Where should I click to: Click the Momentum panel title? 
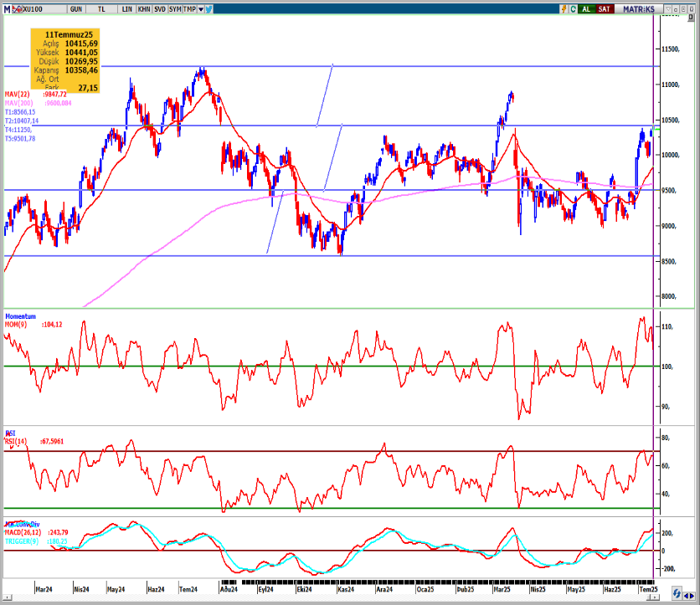coord(21,316)
